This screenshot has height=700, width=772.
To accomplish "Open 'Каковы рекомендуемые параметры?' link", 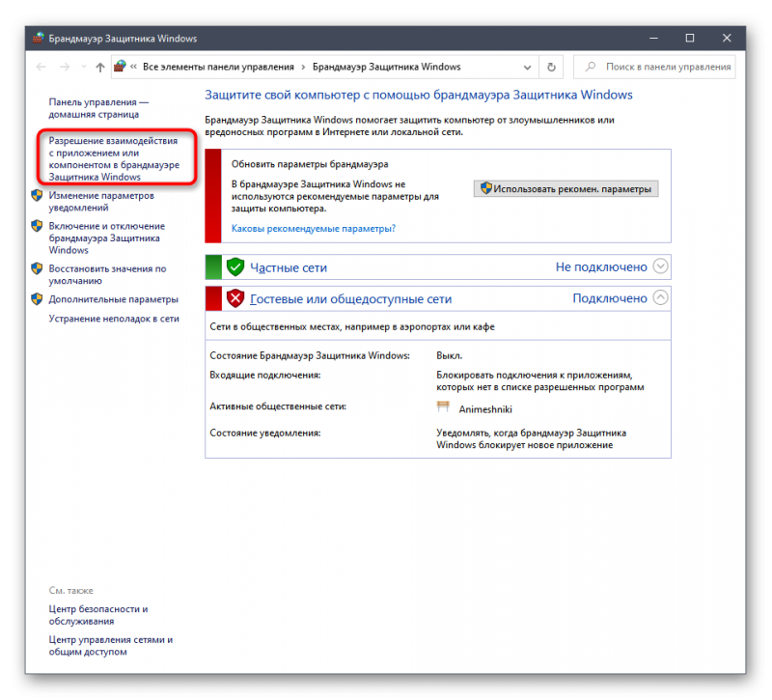I will click(x=313, y=229).
